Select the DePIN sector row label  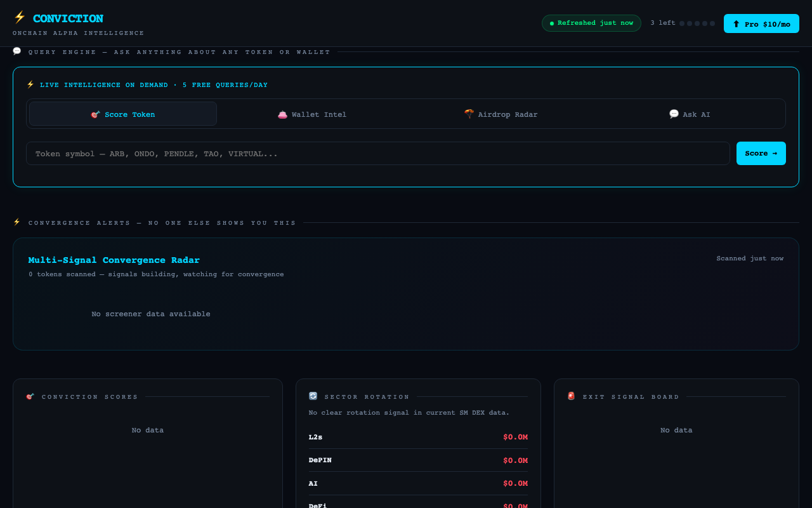pos(320,460)
